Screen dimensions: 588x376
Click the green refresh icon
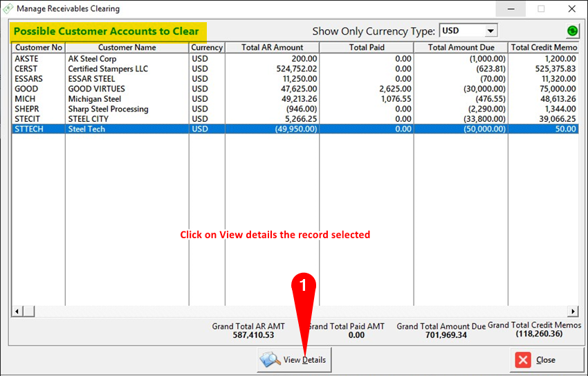point(572,30)
